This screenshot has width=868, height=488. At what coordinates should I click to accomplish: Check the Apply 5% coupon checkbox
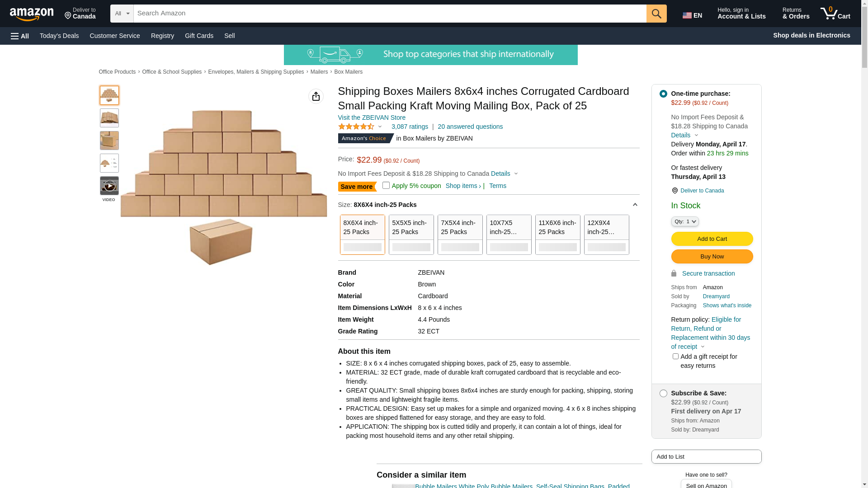click(386, 185)
